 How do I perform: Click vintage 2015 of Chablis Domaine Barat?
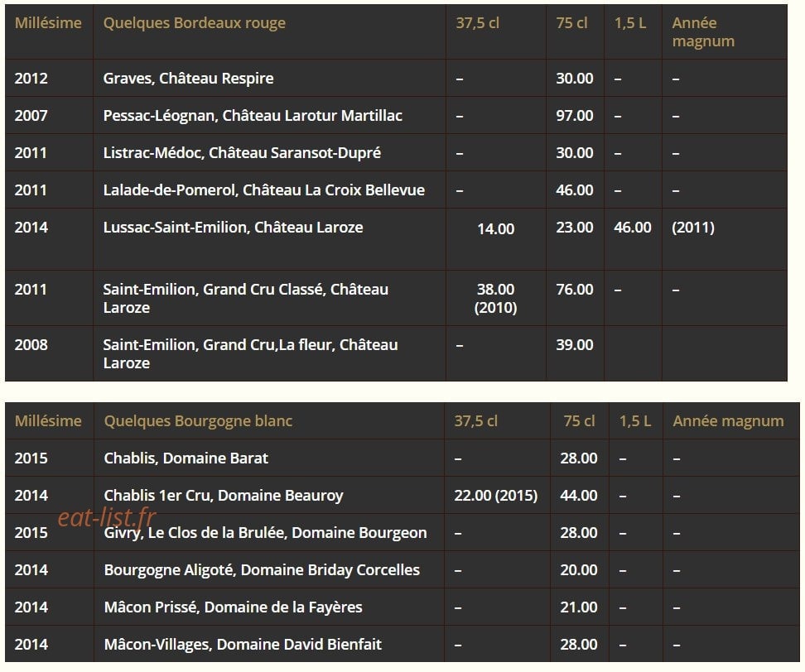click(31, 458)
